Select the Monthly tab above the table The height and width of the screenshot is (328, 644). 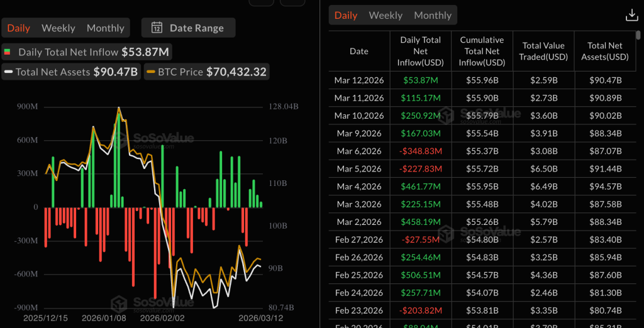433,15
